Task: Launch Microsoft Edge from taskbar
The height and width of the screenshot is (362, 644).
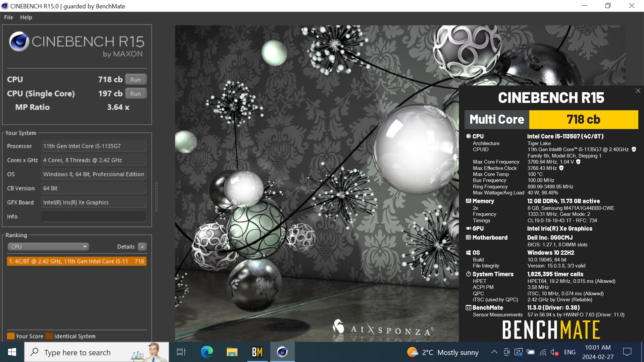Action: (x=207, y=352)
